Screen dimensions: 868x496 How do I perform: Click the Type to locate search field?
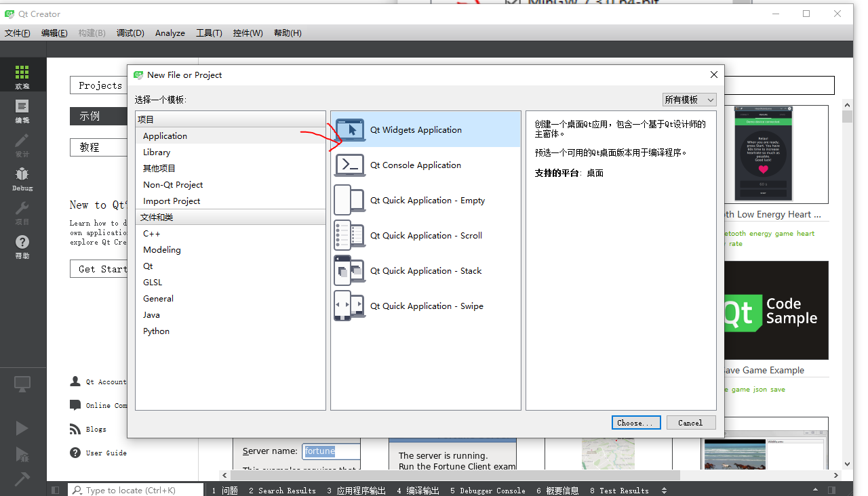136,490
